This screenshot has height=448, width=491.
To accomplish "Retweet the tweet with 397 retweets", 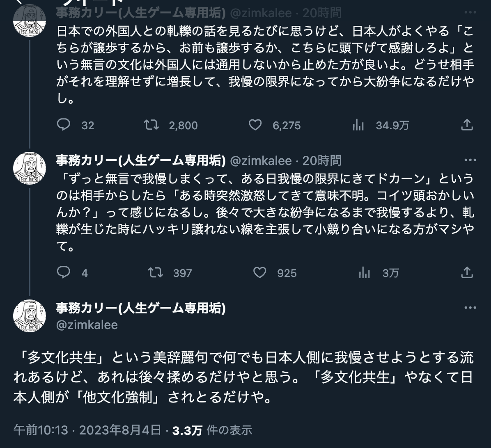I will pyautogui.click(x=156, y=272).
